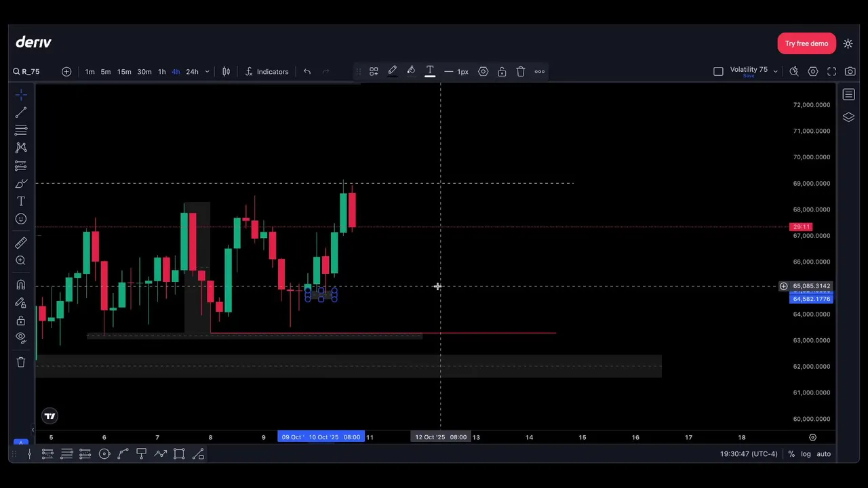This screenshot has width=868, height=488.
Task: Enter fullscreen mode
Action: [831, 72]
